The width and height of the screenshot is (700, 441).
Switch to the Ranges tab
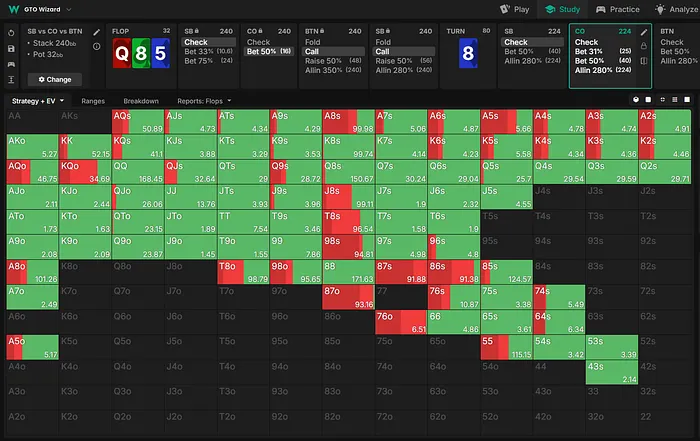click(93, 101)
